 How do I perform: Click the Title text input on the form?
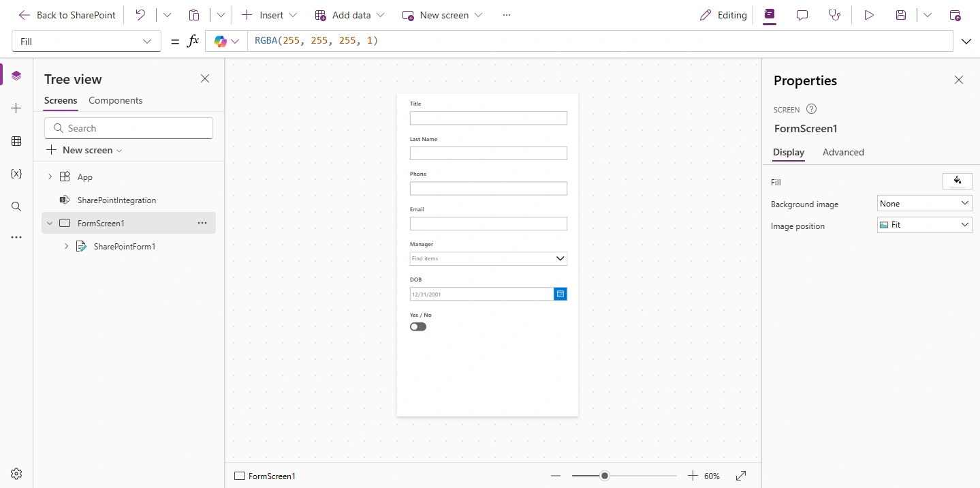tap(488, 118)
